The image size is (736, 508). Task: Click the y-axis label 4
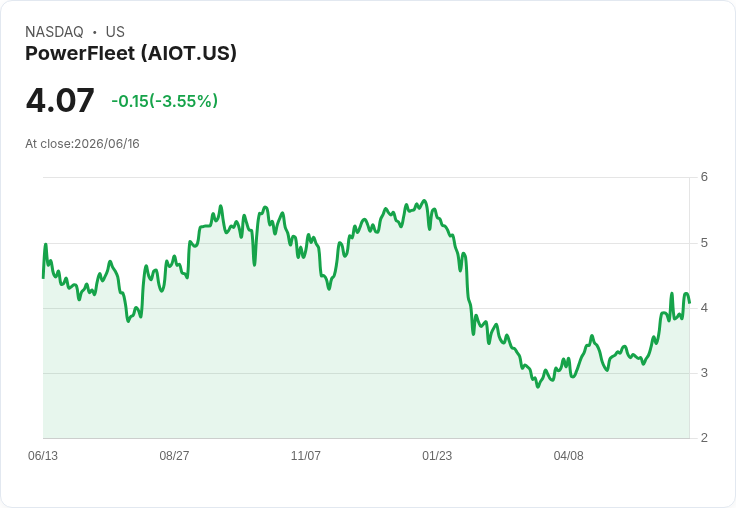coord(704,308)
